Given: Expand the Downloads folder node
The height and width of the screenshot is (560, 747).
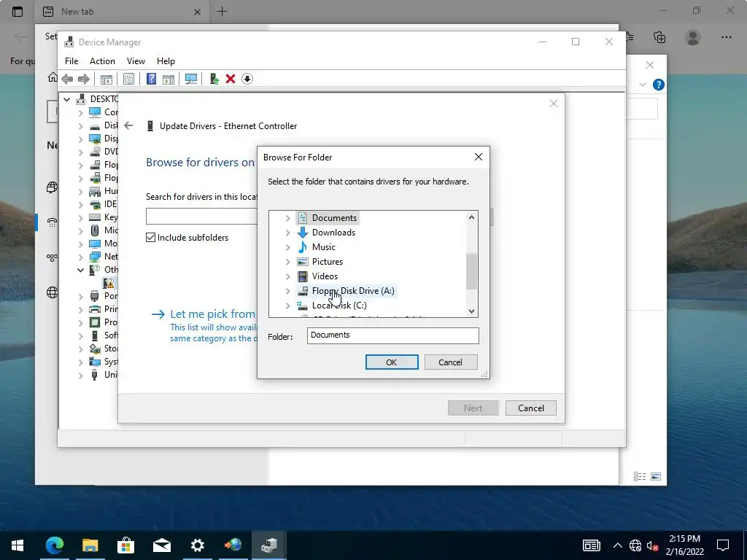Looking at the screenshot, I should 287,233.
